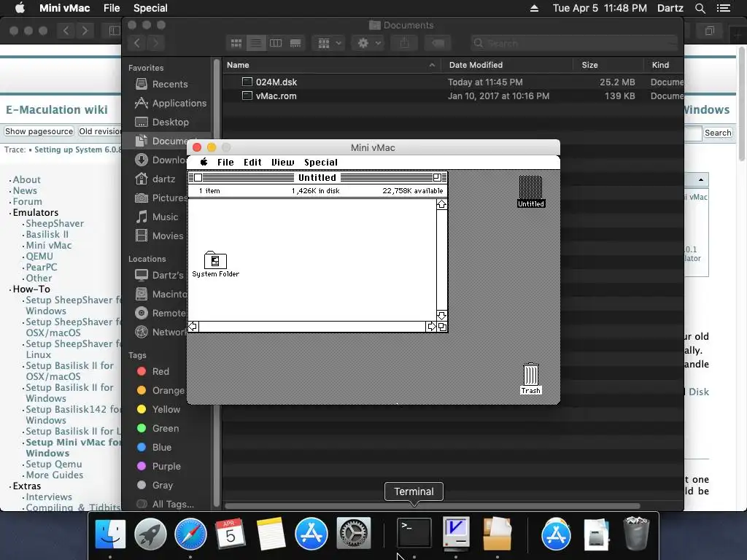Open macOS File menu
The image size is (747, 560).
[112, 8]
